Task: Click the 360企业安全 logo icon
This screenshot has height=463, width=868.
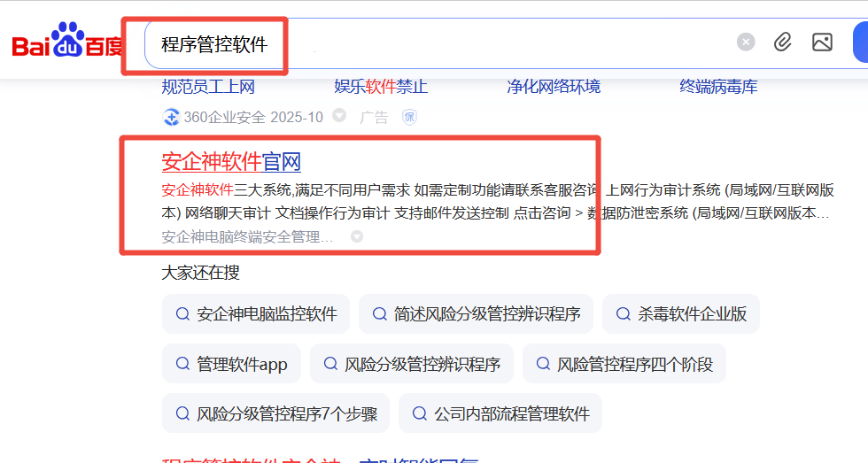Action: tap(171, 117)
